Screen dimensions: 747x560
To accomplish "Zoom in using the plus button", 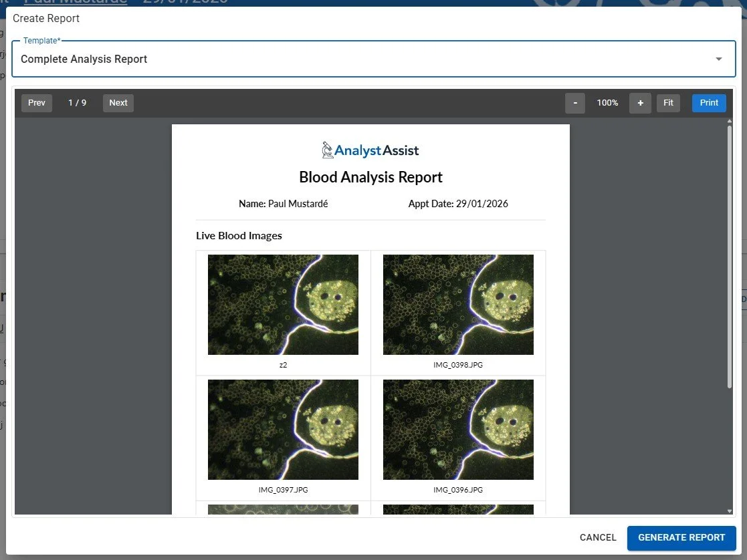I will point(640,103).
